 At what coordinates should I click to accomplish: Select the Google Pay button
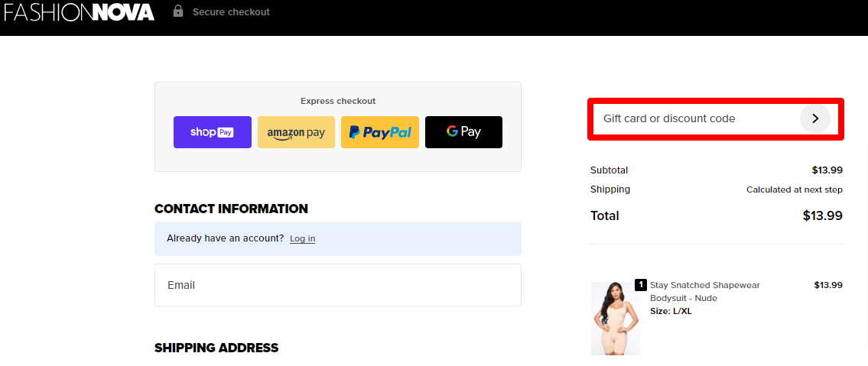click(x=464, y=132)
